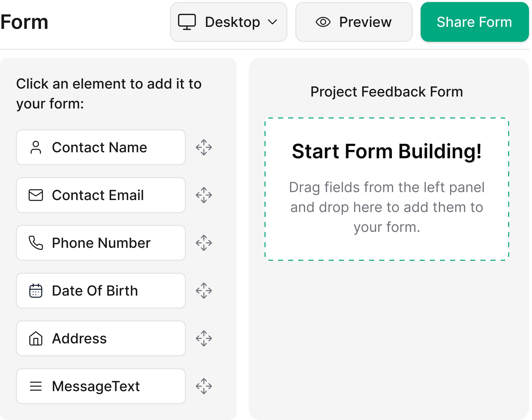Click the Desktop monitor icon
Screen dimensions: 532x420
point(188,22)
